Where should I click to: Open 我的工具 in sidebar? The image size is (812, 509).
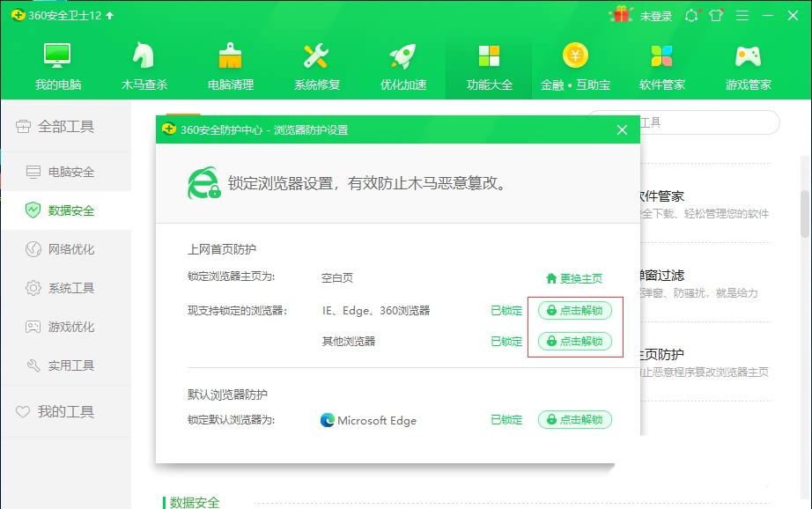[x=66, y=411]
